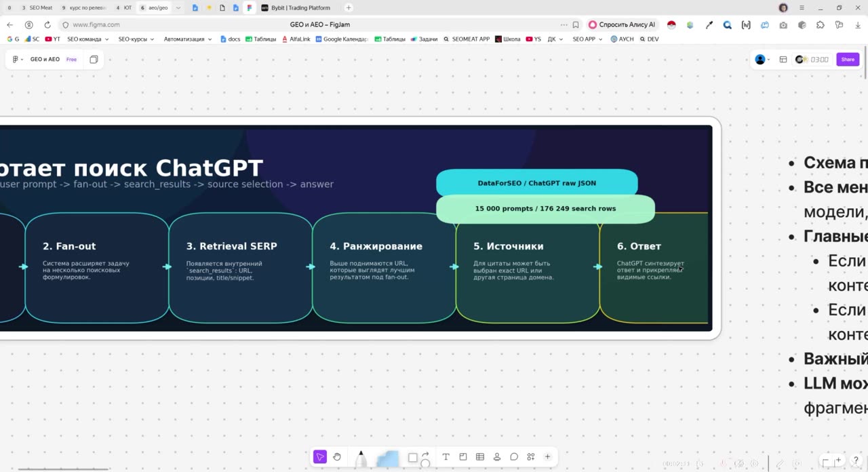Click the 4. Ранжирование card

[x=384, y=268]
